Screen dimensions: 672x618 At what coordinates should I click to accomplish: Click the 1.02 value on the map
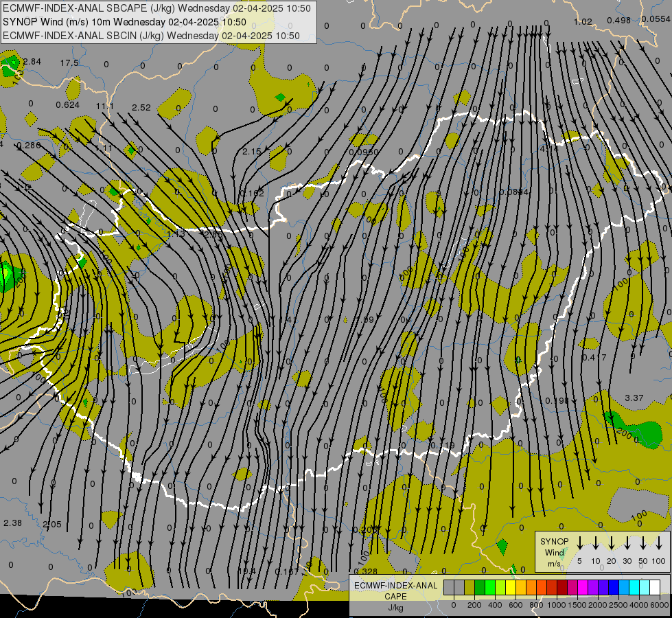coord(583,21)
